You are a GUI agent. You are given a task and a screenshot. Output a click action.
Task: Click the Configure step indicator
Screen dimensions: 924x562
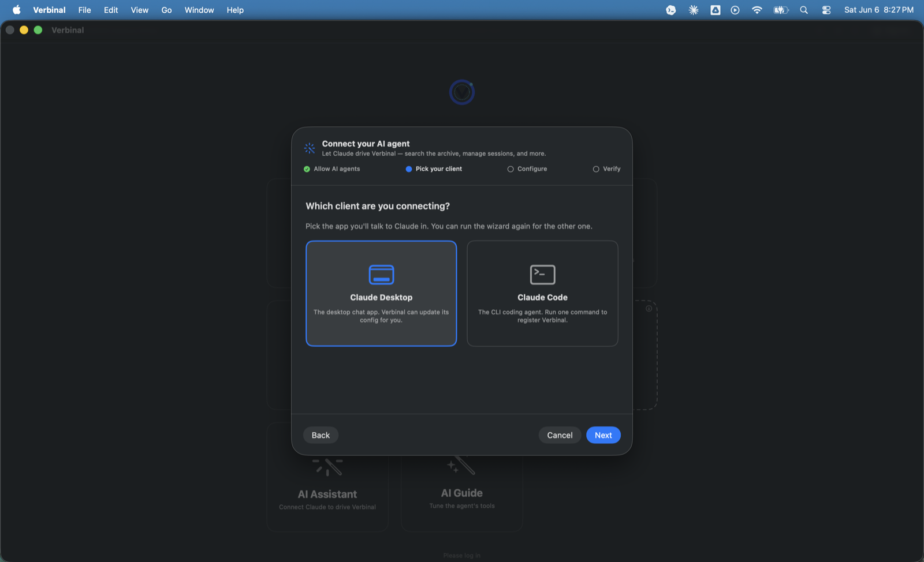(x=527, y=169)
